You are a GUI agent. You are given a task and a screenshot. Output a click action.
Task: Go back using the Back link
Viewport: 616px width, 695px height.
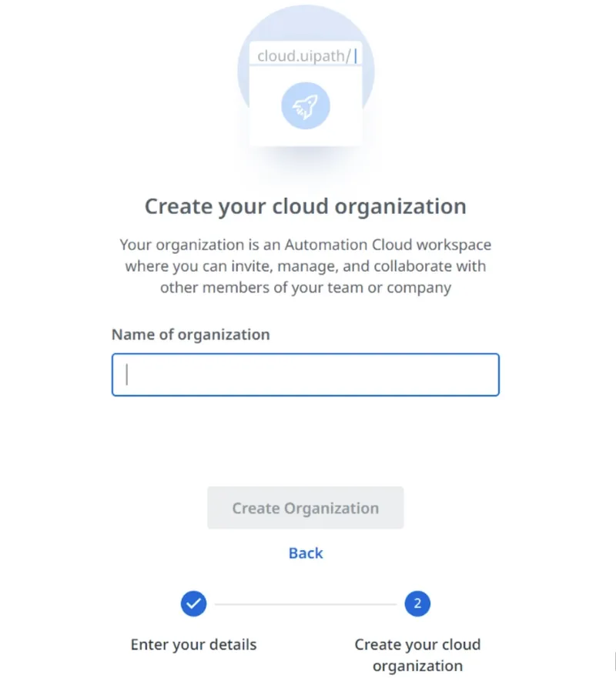pyautogui.click(x=306, y=553)
